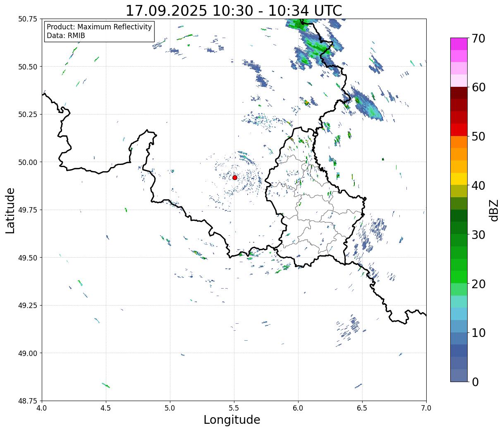Click the yellow colorbar swatch above 40
This screenshot has width=504, height=430.
pos(459,179)
